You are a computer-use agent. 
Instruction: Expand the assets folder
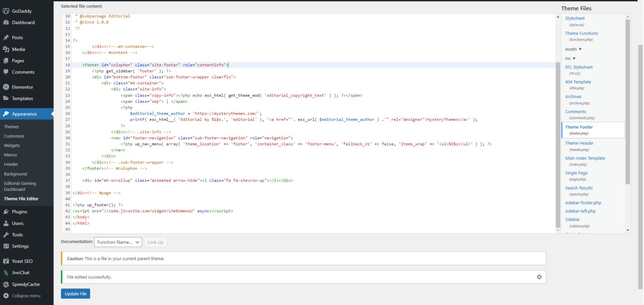pos(573,49)
